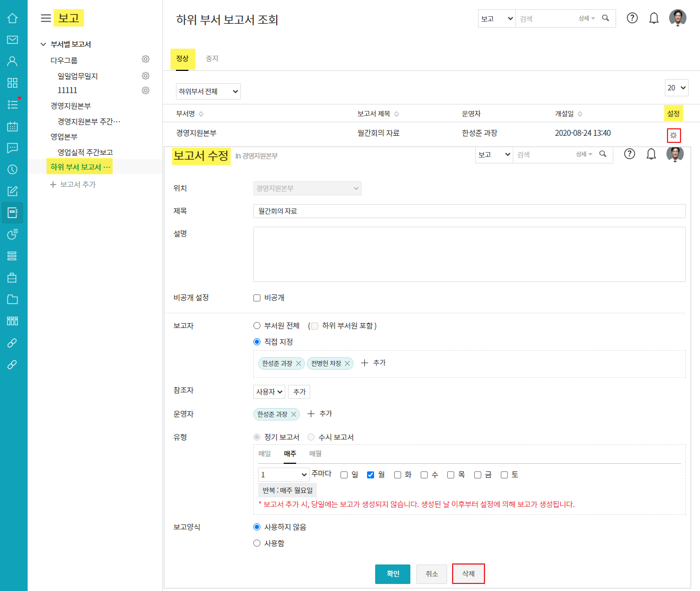Select the 매월 schedule tab
700x591 pixels.
click(315, 454)
